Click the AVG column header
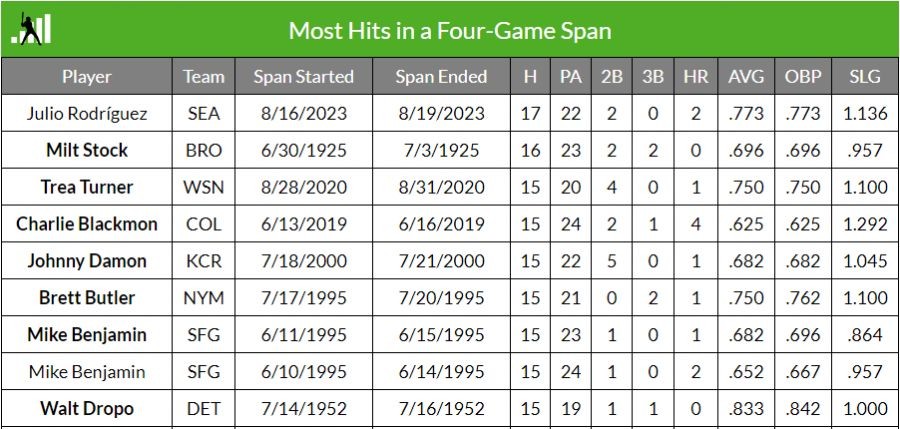The image size is (900, 429). (746, 76)
